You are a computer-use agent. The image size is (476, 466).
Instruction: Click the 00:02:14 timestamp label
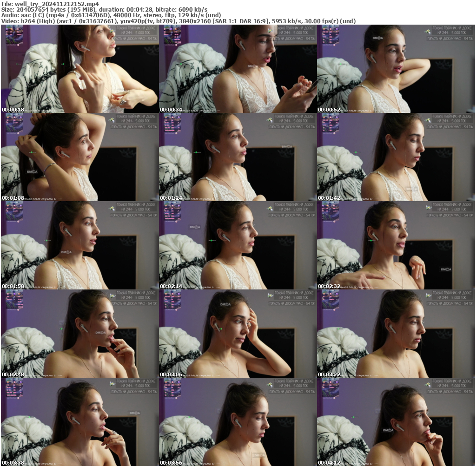click(x=170, y=286)
